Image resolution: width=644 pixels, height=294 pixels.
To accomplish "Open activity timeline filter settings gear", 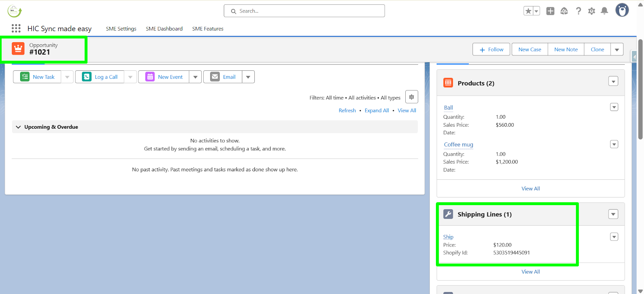I will tap(411, 97).
